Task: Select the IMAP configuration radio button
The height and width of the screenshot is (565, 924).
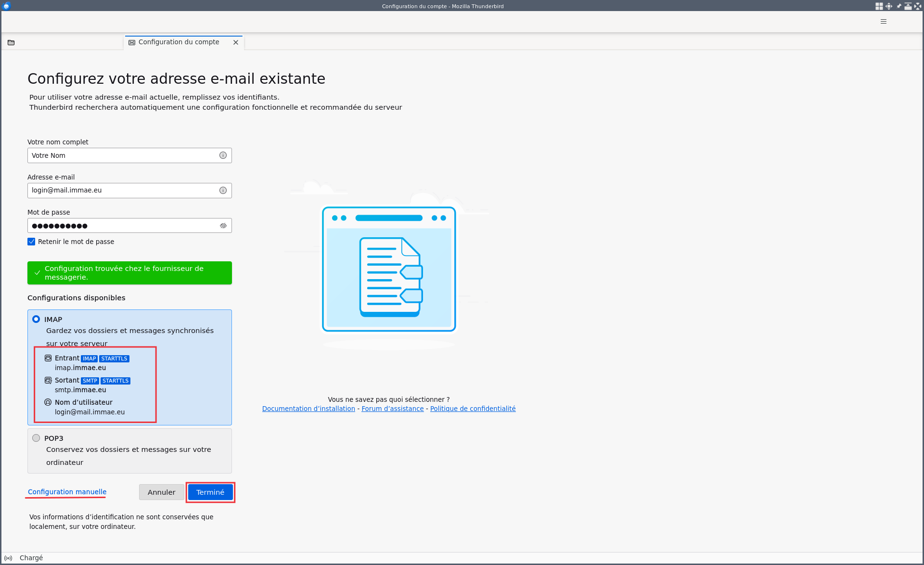Action: (36, 319)
